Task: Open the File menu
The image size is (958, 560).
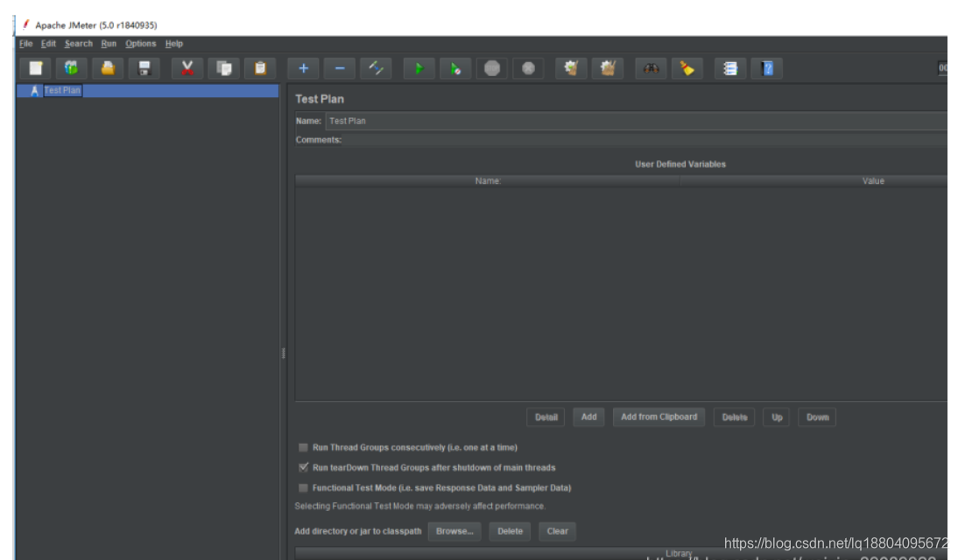Action: point(25,44)
